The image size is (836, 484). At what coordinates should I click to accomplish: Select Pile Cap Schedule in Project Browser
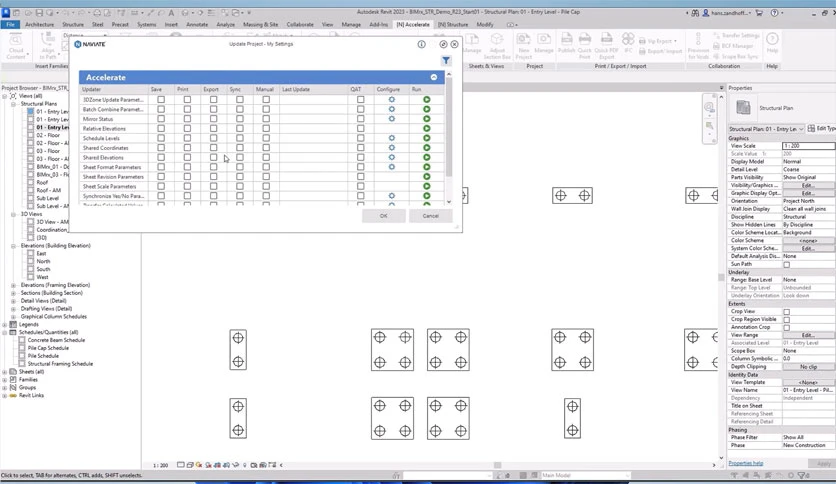[x=48, y=348]
